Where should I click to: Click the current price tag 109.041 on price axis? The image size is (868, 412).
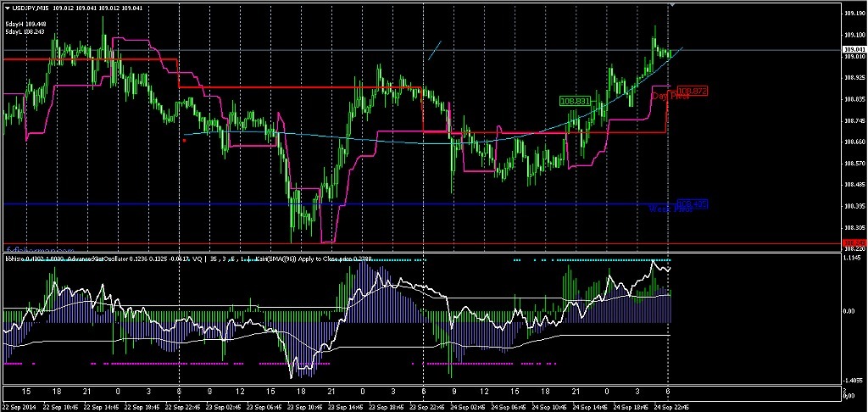click(x=854, y=50)
